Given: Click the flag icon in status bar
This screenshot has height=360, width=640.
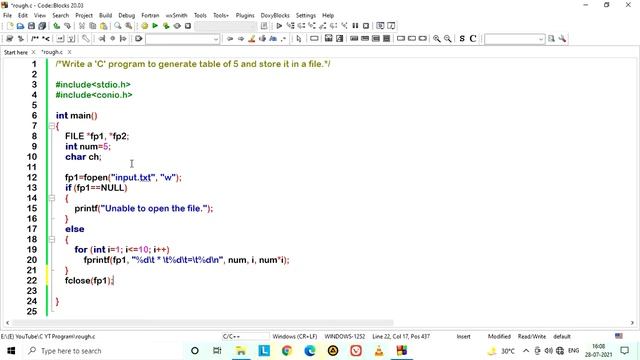Looking at the screenshot, I should (619, 336).
